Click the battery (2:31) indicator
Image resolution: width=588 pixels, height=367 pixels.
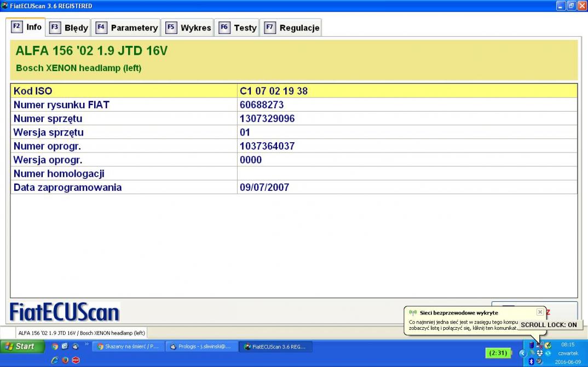coord(498,353)
